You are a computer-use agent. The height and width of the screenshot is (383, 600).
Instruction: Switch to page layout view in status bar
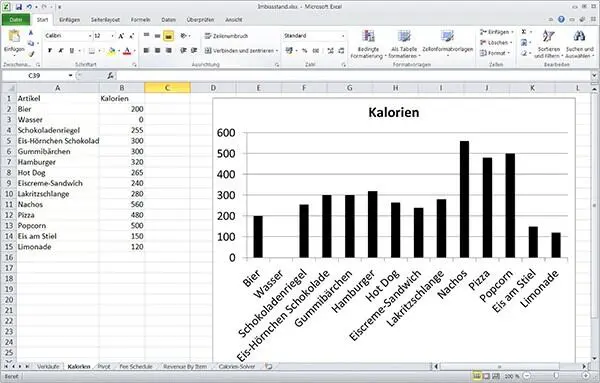486,376
